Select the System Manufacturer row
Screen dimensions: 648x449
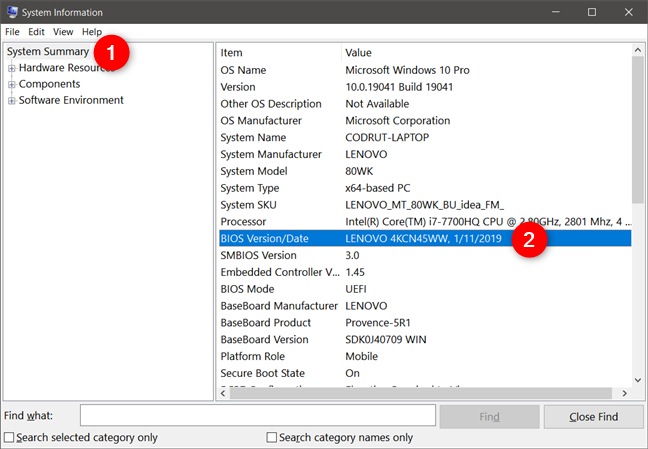[425, 154]
